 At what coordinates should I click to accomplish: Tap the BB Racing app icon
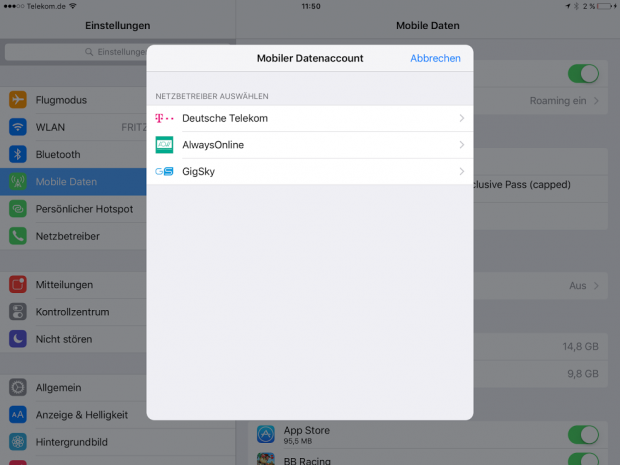[266, 459]
